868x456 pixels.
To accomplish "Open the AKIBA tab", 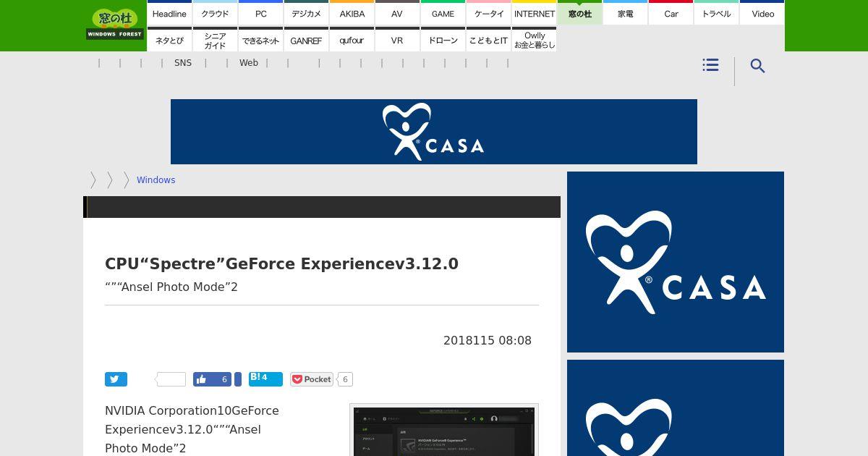I will coord(352,13).
